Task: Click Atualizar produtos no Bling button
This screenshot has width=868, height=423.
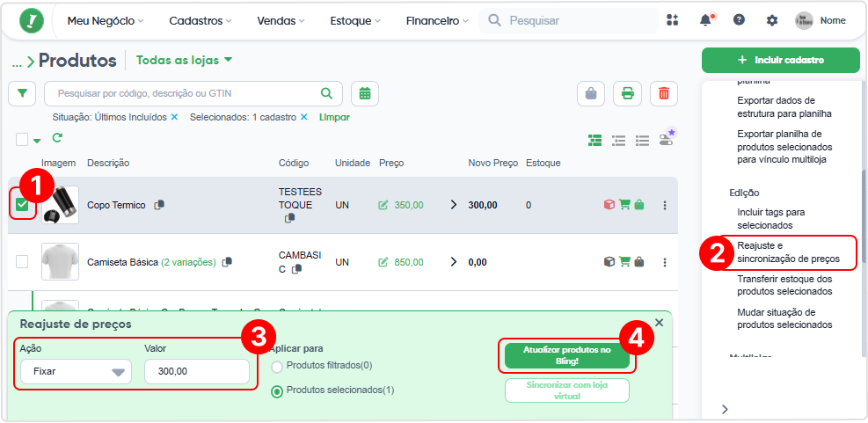Action: pos(566,355)
